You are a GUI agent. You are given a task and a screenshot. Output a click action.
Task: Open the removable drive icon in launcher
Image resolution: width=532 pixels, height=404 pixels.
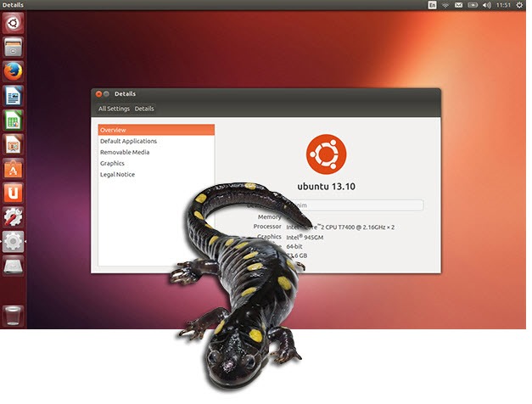14,267
